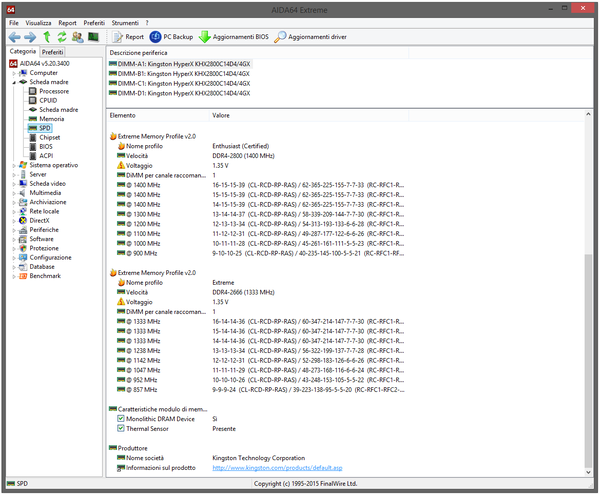Expand the Scheda video node
This screenshot has height=495, width=600.
[x=14, y=184]
